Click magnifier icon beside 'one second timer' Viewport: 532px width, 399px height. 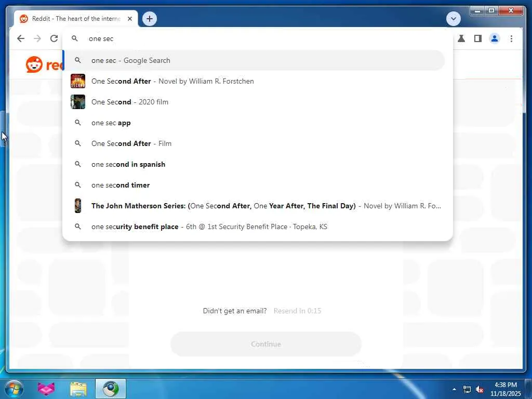78,185
